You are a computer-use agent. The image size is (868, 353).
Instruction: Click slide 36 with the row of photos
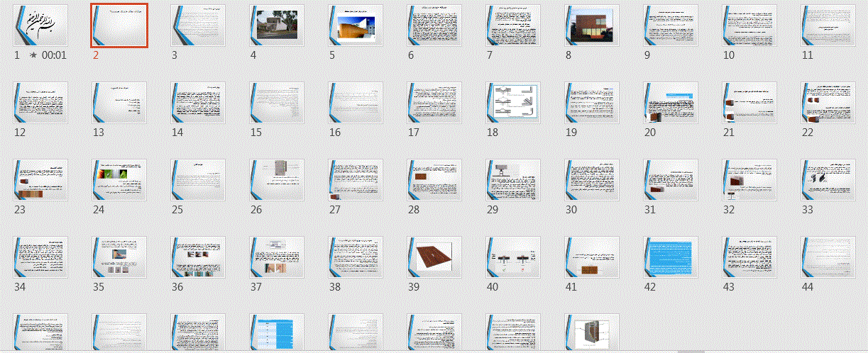click(199, 257)
